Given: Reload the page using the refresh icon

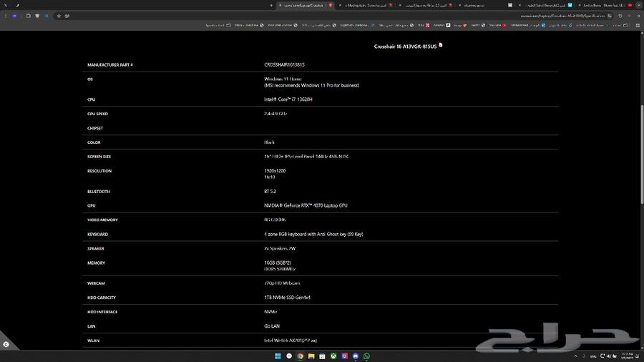Looking at the screenshot, I should (x=620, y=16).
